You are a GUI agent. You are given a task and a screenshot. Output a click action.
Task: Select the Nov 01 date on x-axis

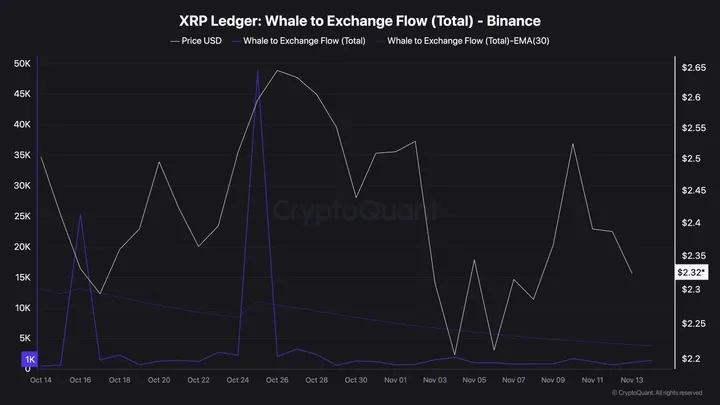[x=395, y=380]
